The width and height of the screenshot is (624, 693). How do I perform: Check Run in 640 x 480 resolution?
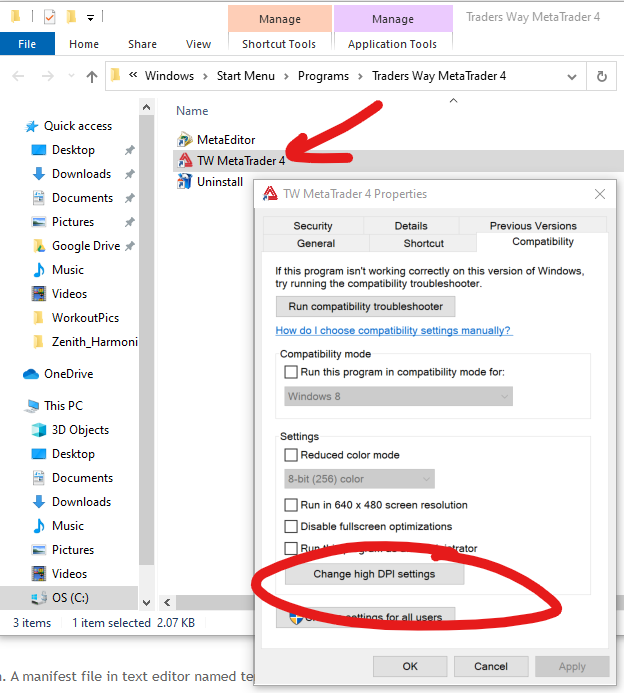291,505
